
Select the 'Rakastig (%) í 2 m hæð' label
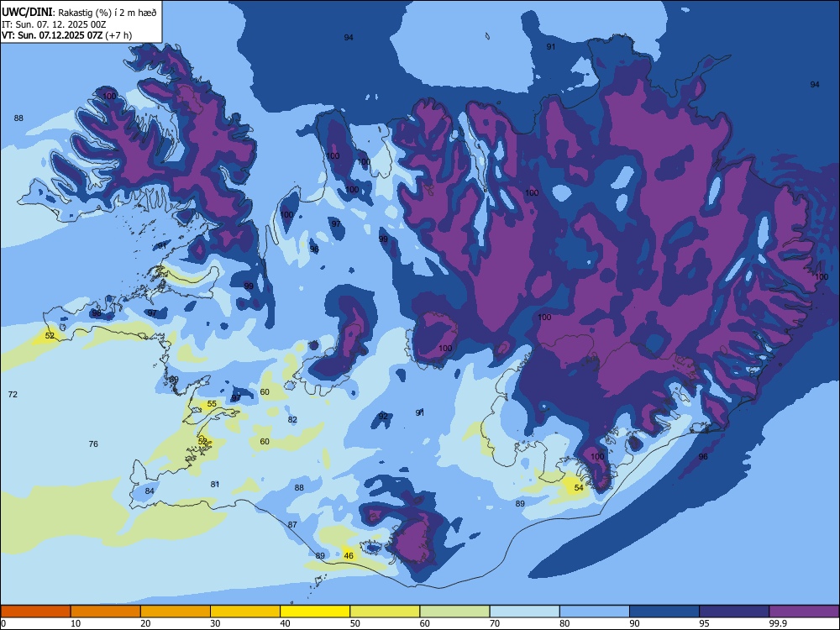pos(108,13)
